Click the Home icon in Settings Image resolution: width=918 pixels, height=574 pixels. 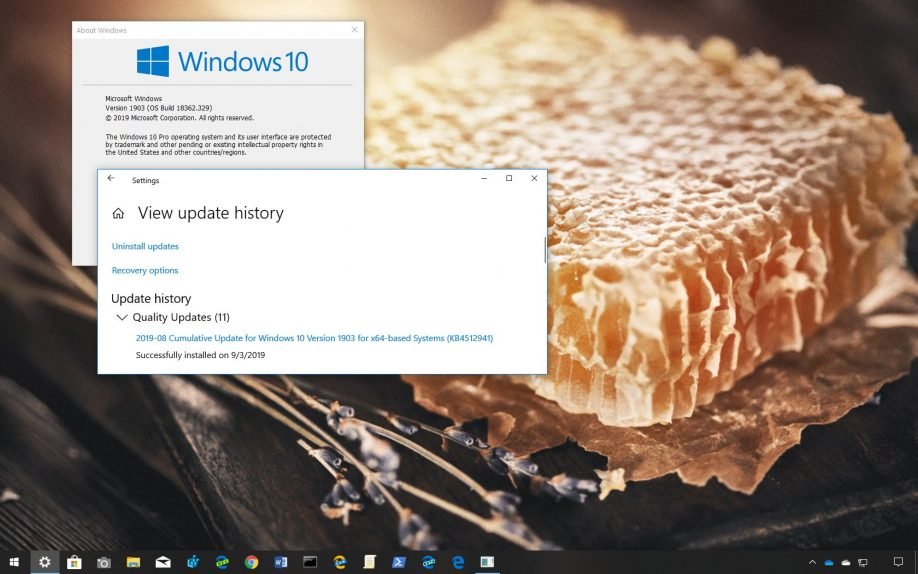(x=118, y=213)
